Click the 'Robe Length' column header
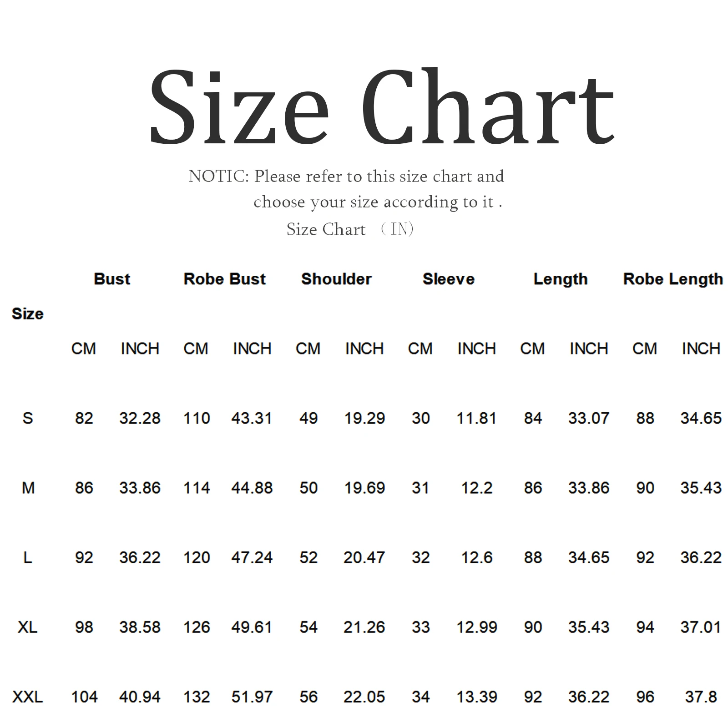The height and width of the screenshot is (728, 728). click(x=673, y=279)
